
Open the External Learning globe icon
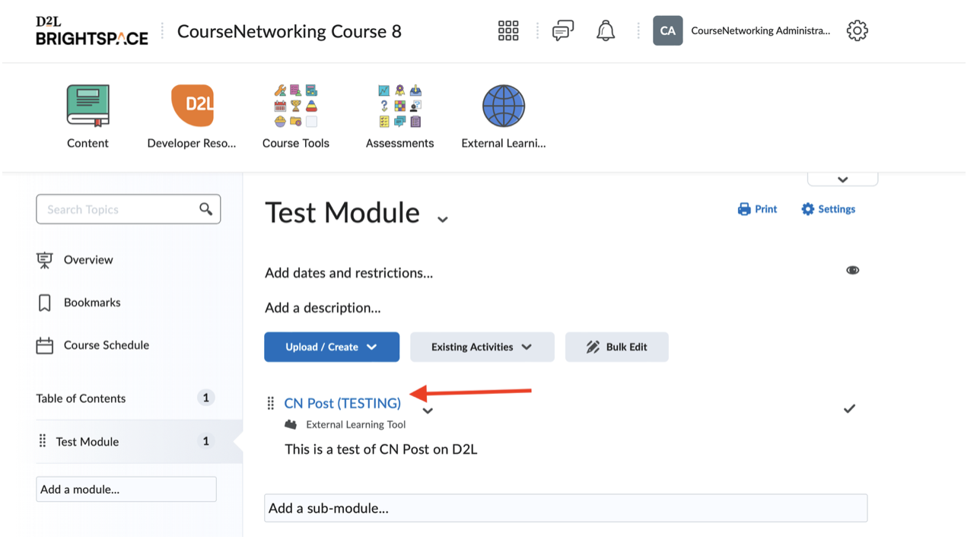503,106
